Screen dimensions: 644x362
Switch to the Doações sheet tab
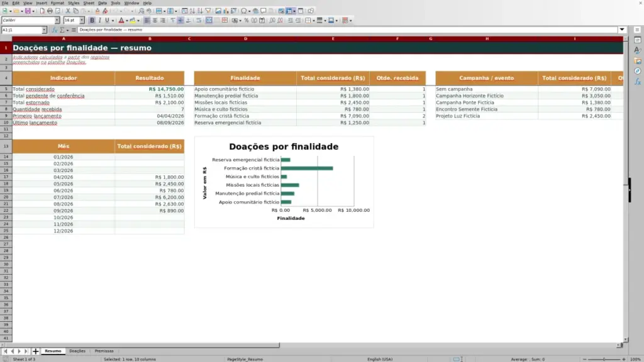click(77, 351)
